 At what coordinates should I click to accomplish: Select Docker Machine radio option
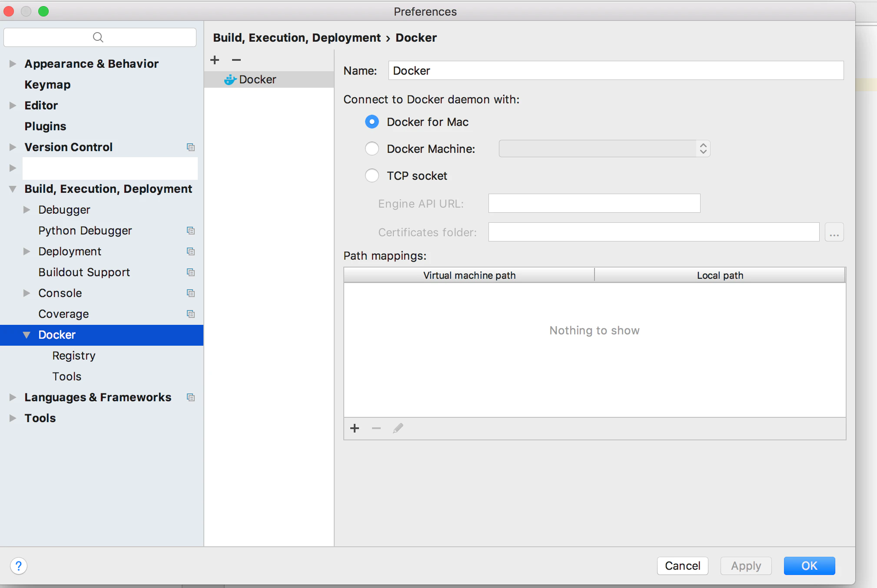[372, 149]
